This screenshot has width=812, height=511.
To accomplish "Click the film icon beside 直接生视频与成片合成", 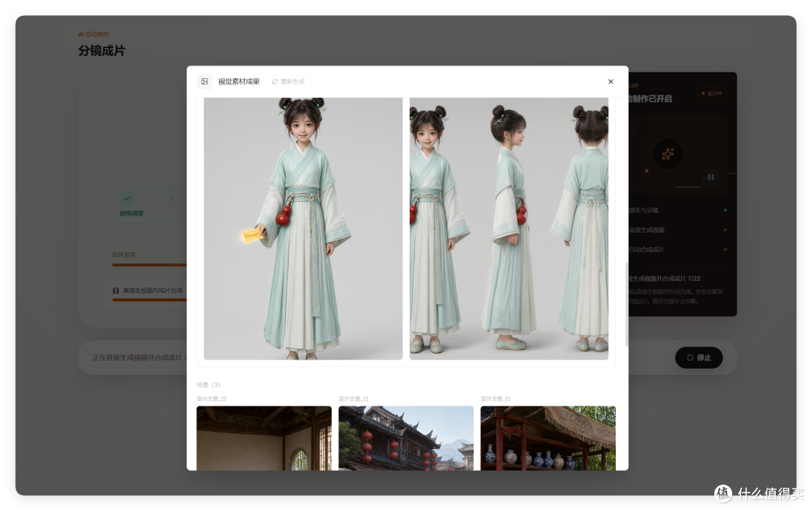I will click(x=116, y=290).
